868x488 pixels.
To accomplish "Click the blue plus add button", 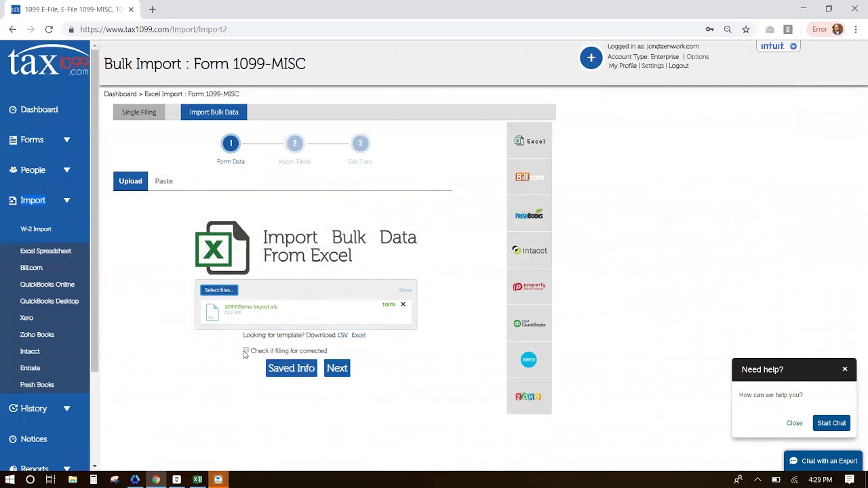I will [x=591, y=58].
